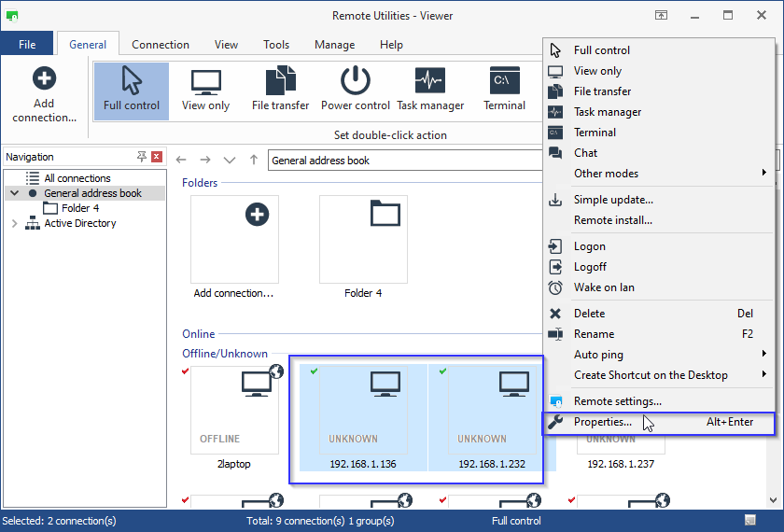Screen dimensions: 784x532
Task: Choose File transfer ribbon icon
Action: (280, 91)
